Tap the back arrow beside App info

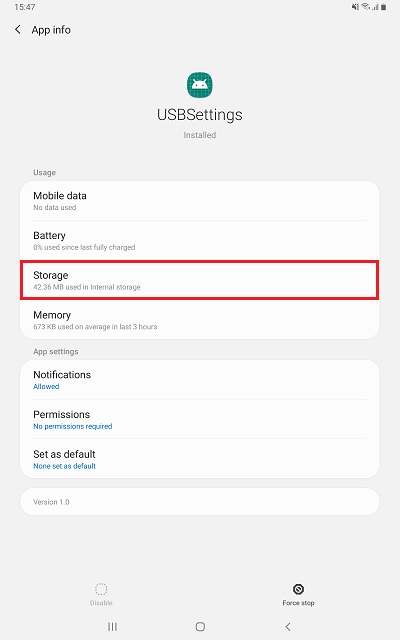[x=18, y=29]
